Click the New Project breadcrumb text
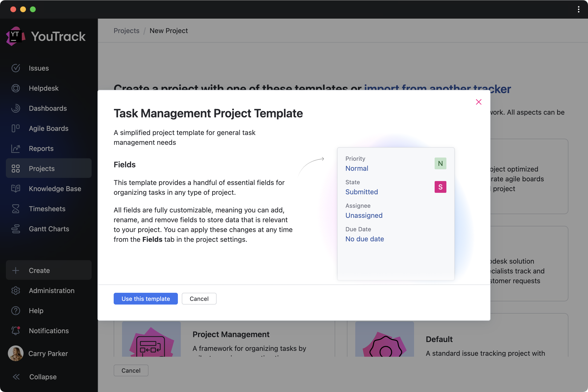 click(169, 31)
